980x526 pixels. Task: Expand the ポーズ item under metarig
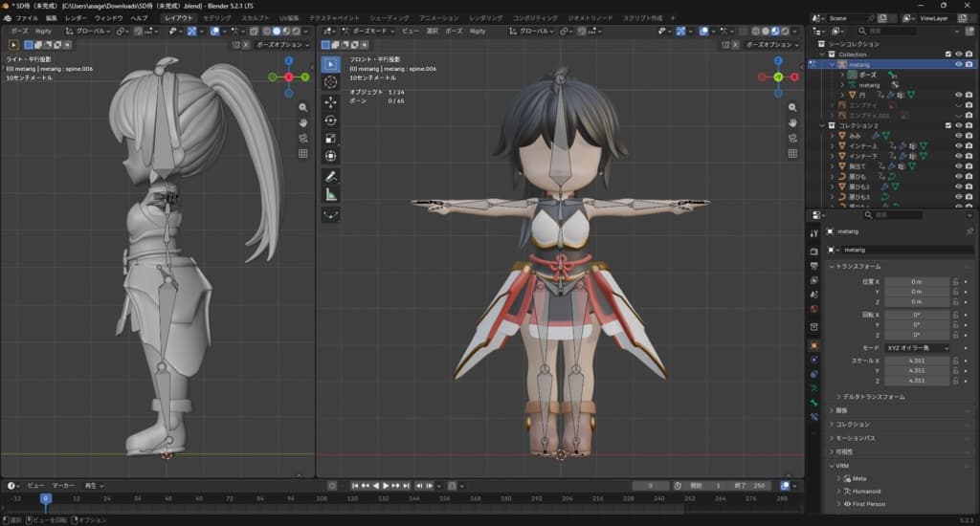tap(842, 75)
